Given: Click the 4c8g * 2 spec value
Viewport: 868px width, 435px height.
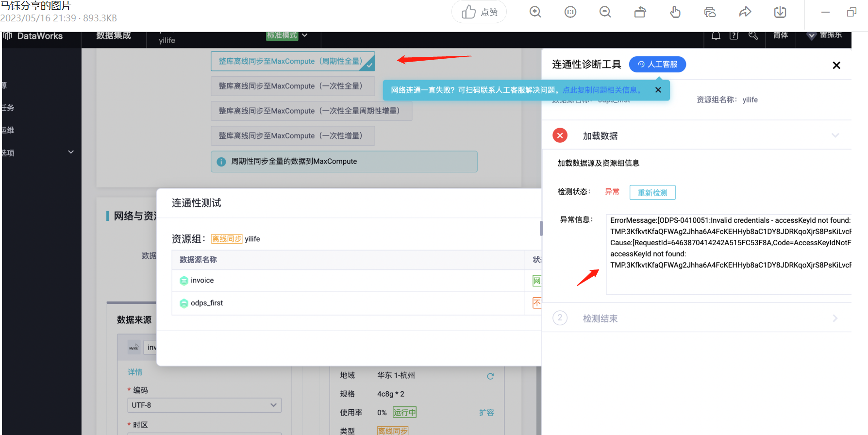Looking at the screenshot, I should tap(391, 394).
